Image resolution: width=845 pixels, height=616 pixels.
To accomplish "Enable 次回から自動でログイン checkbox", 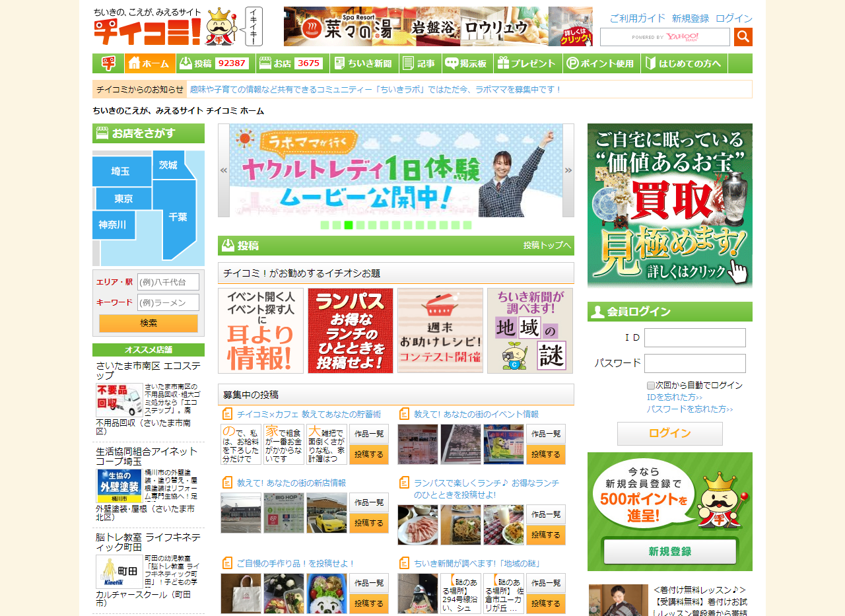I will [651, 386].
